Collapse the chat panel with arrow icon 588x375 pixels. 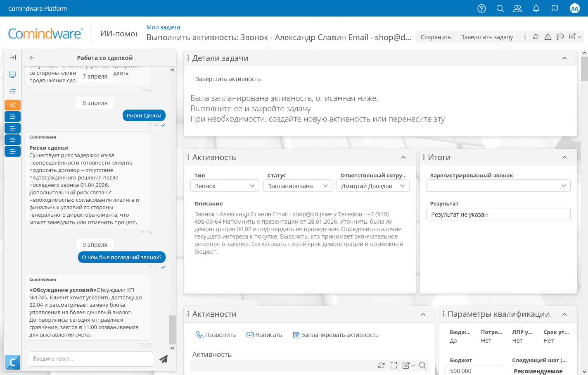32,58
